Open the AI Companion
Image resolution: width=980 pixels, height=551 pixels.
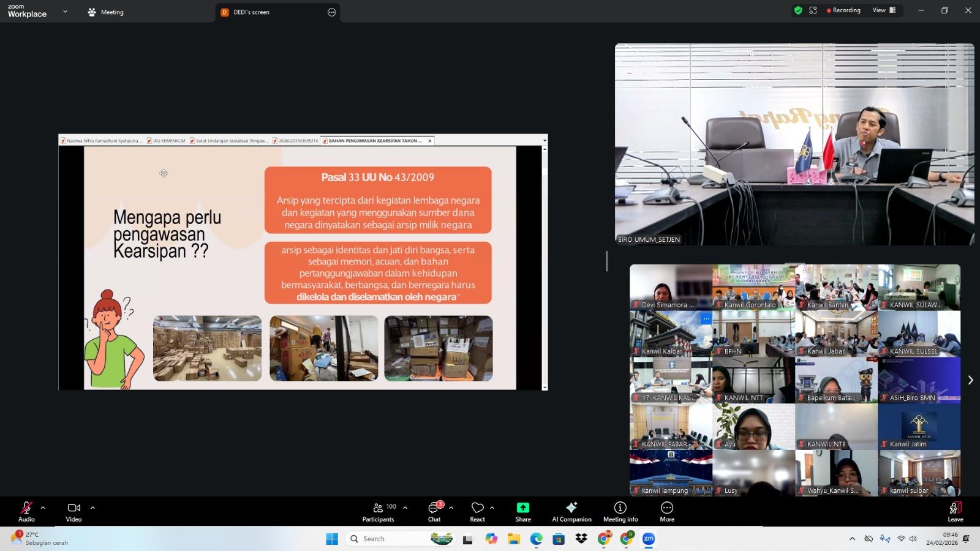point(571,512)
